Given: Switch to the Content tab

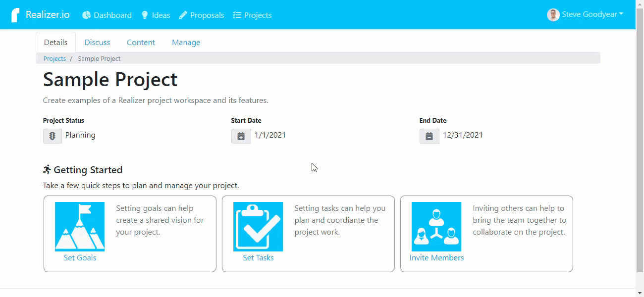Looking at the screenshot, I should click(x=141, y=43).
